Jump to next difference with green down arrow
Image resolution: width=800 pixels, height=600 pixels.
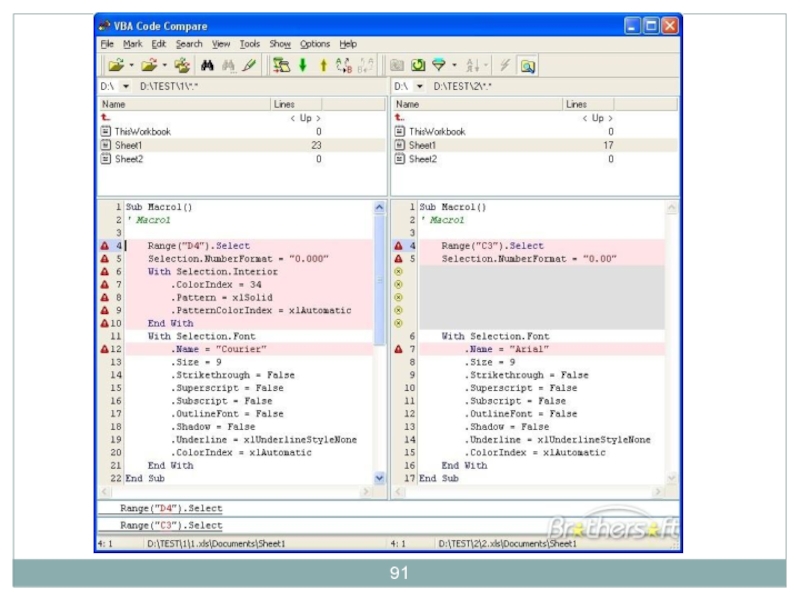coord(302,65)
